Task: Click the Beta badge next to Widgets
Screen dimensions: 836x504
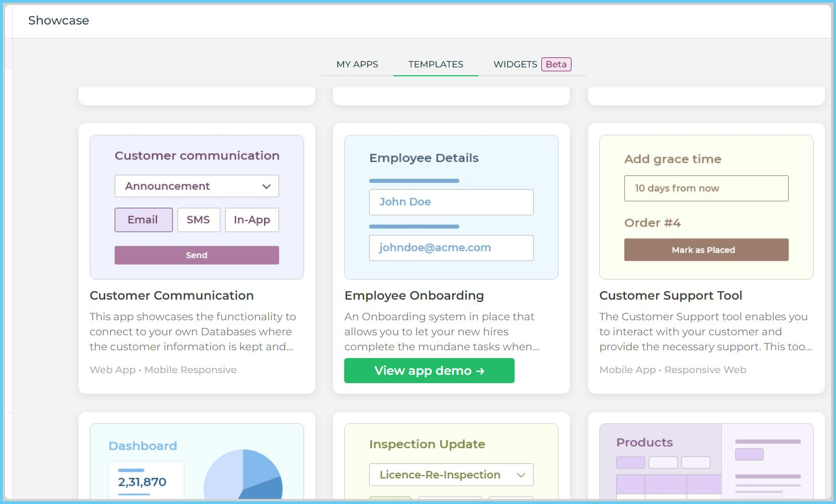Action: click(x=556, y=64)
